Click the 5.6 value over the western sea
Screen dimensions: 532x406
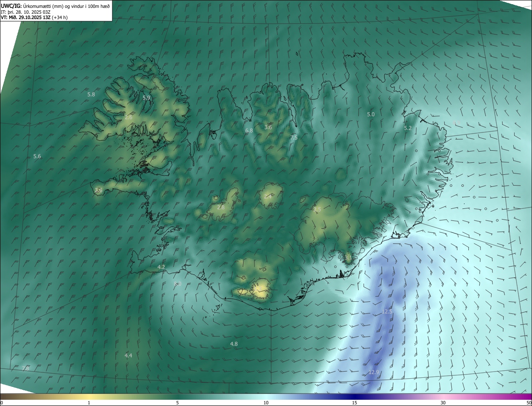pos(37,157)
